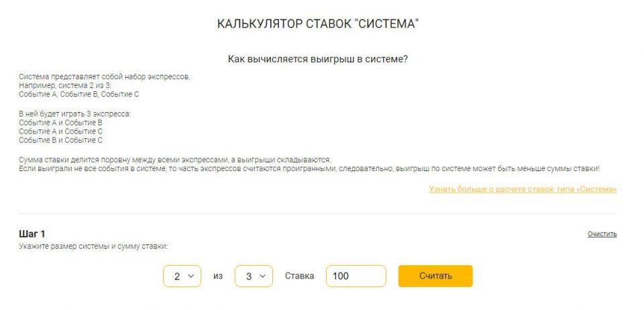
Task: Click the из label between the dropdowns
Action: coord(217,276)
